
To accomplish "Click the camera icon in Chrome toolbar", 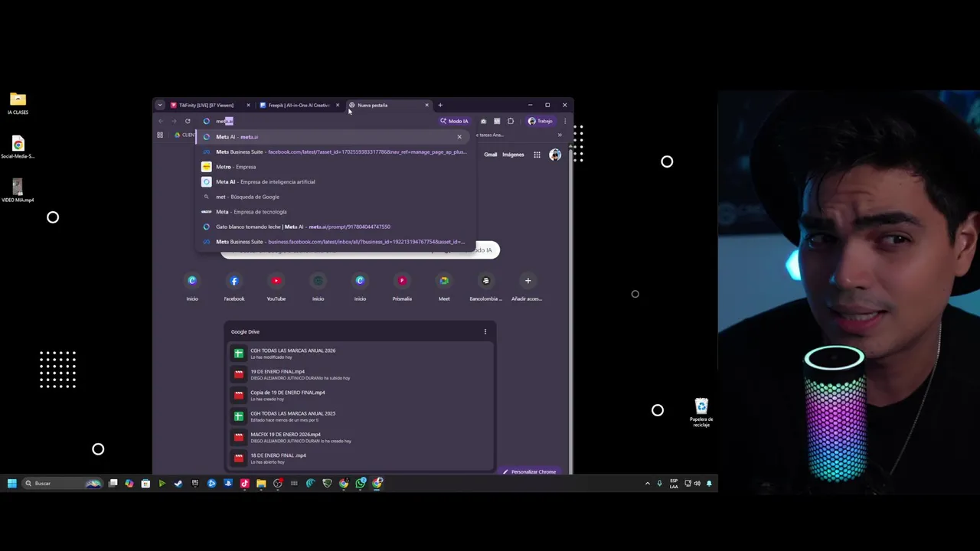I will 483,121.
